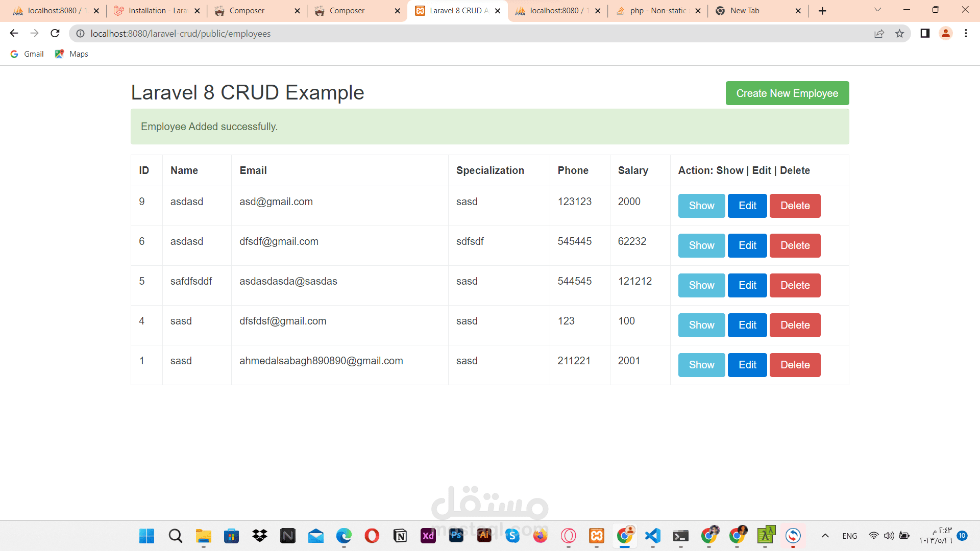Open the Gmail bookmark
This screenshot has width=980, height=551.
point(28,54)
